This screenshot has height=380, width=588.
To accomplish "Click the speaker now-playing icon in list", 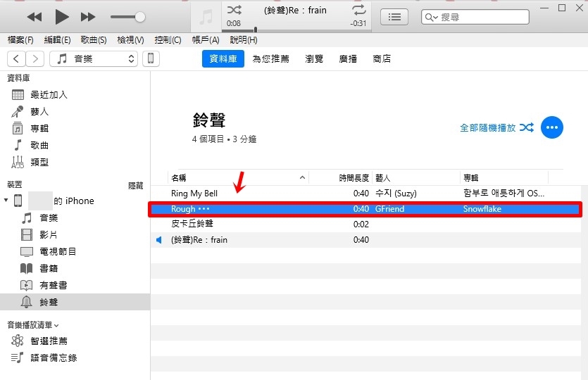I will 159,240.
